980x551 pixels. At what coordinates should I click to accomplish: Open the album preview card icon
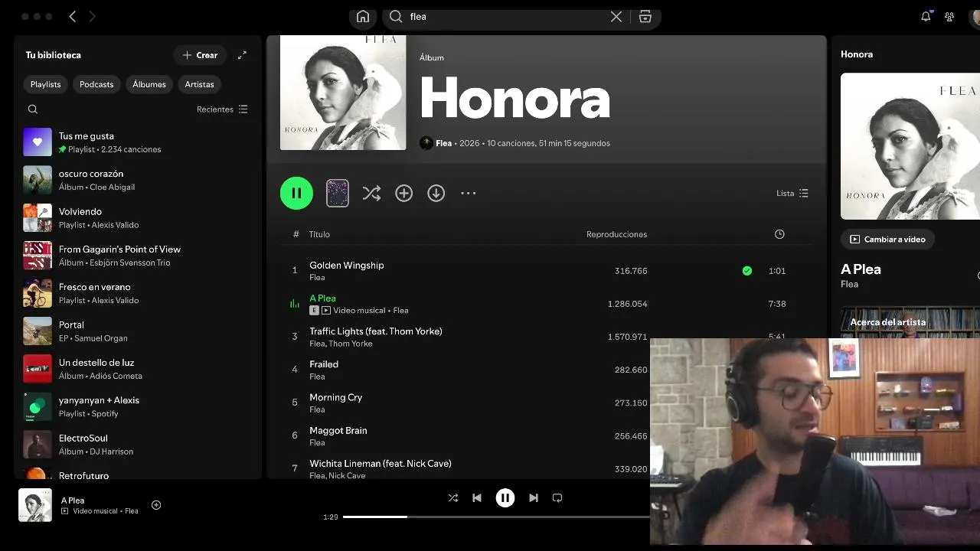tap(338, 194)
